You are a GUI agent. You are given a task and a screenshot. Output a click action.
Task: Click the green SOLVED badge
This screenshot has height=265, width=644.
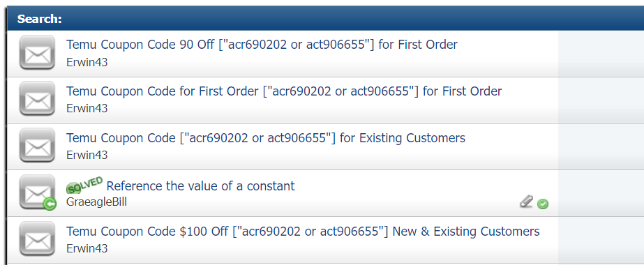click(x=84, y=185)
